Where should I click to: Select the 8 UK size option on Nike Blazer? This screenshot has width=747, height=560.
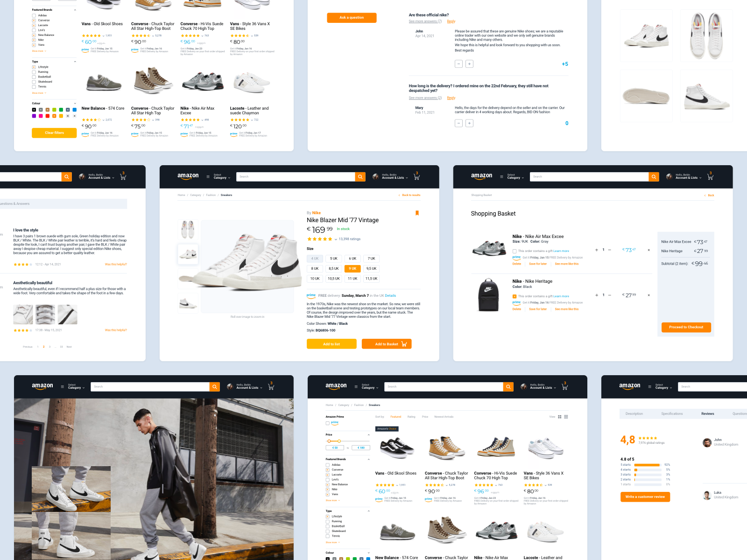[315, 268]
